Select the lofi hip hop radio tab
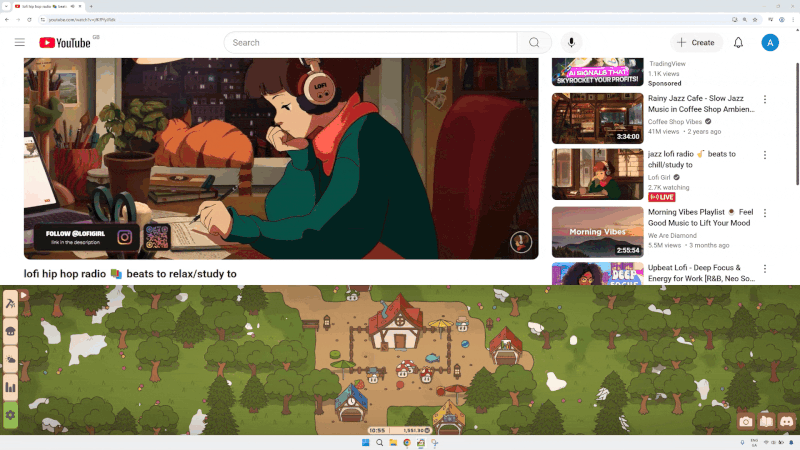 pos(47,6)
